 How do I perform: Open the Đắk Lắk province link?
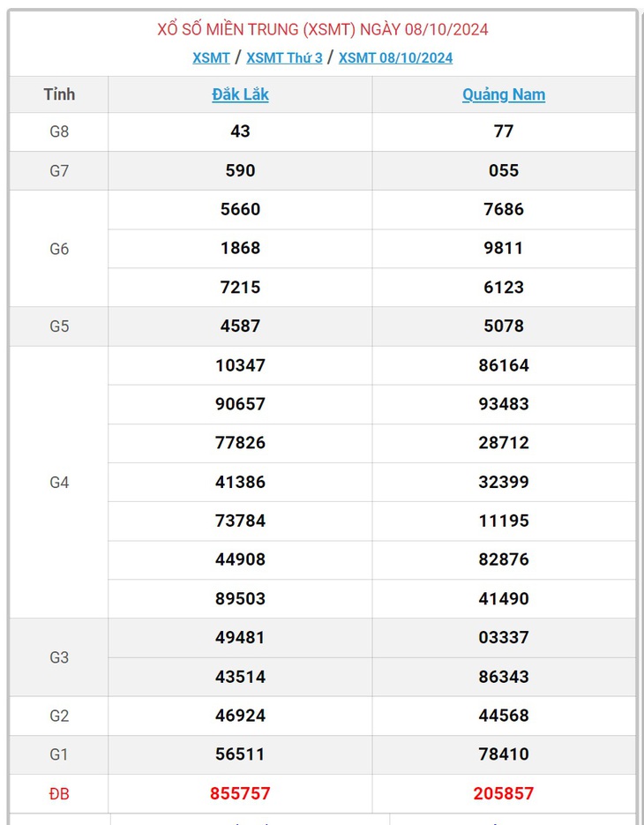pos(241,94)
